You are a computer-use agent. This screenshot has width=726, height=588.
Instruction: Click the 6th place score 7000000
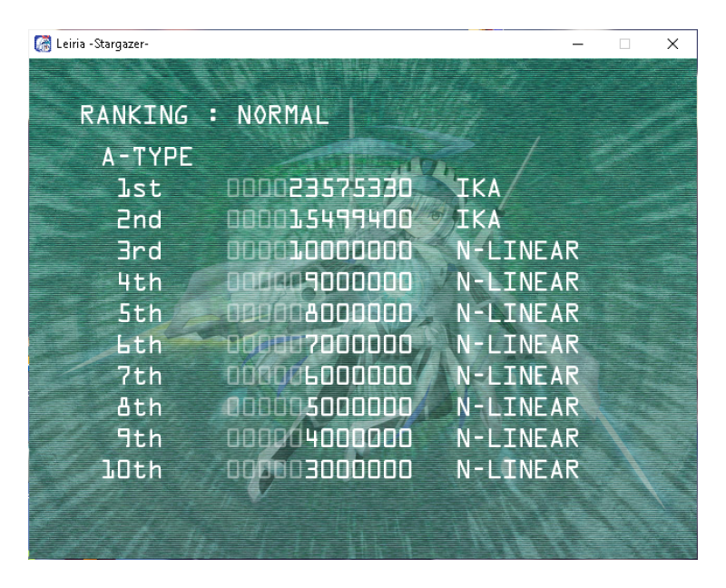click(358, 345)
